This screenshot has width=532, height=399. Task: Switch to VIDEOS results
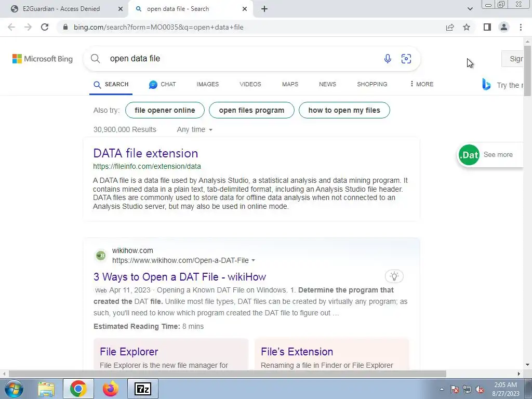[x=250, y=84]
